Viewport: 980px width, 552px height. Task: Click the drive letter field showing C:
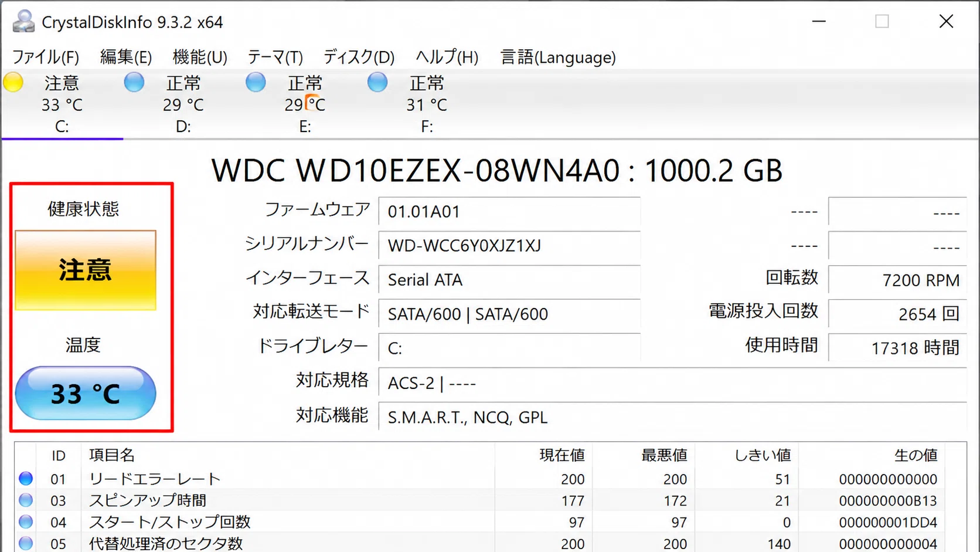pyautogui.click(x=509, y=348)
